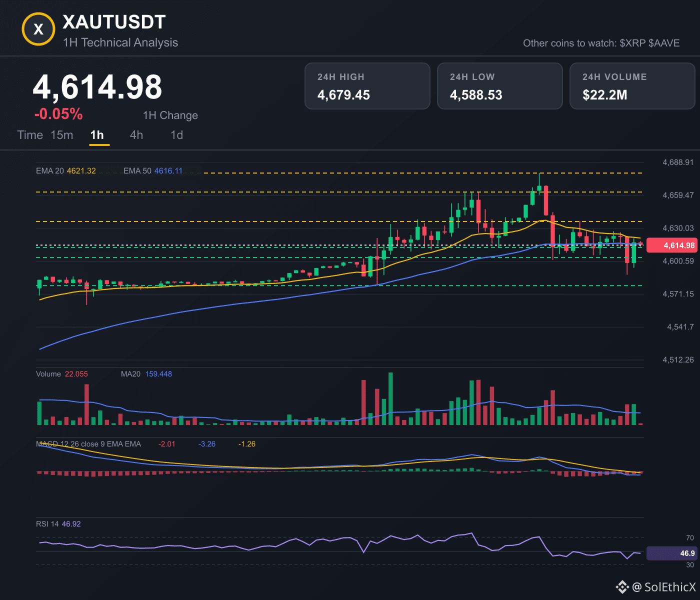This screenshot has height=600, width=700.
Task: Select the 1h timeframe tab
Action: [x=97, y=135]
